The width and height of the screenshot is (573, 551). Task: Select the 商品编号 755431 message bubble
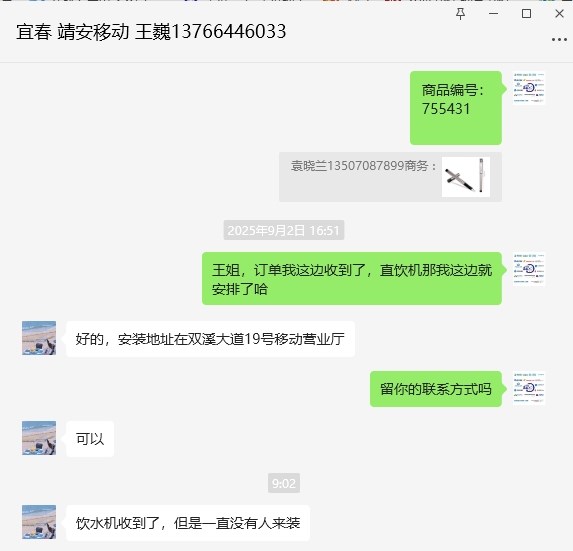(456, 108)
